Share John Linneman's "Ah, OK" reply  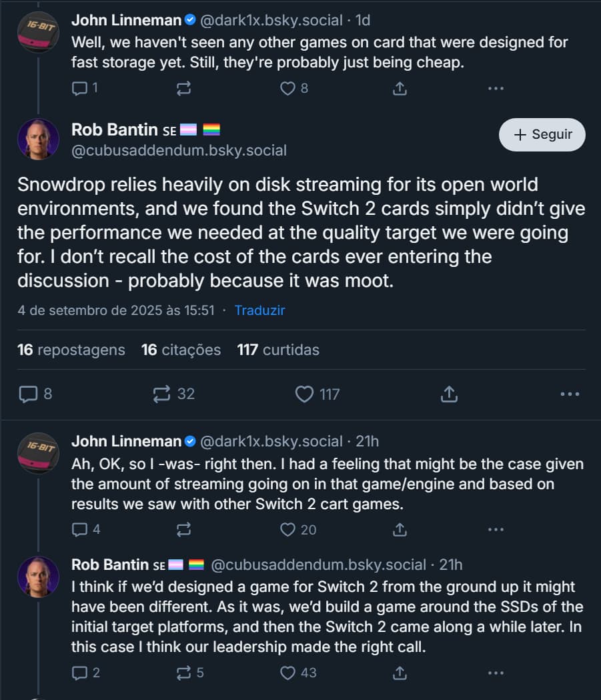click(x=400, y=530)
